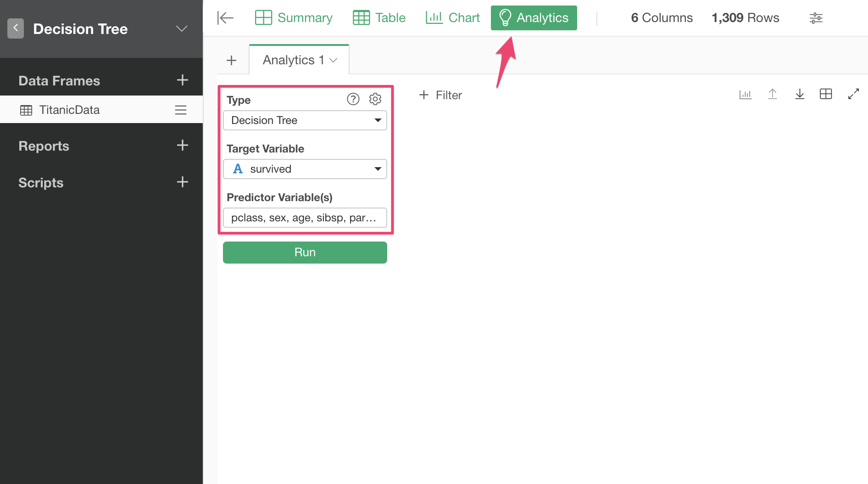The image size is (868, 484).
Task: Open the TitanicData hamburger menu
Action: (180, 110)
